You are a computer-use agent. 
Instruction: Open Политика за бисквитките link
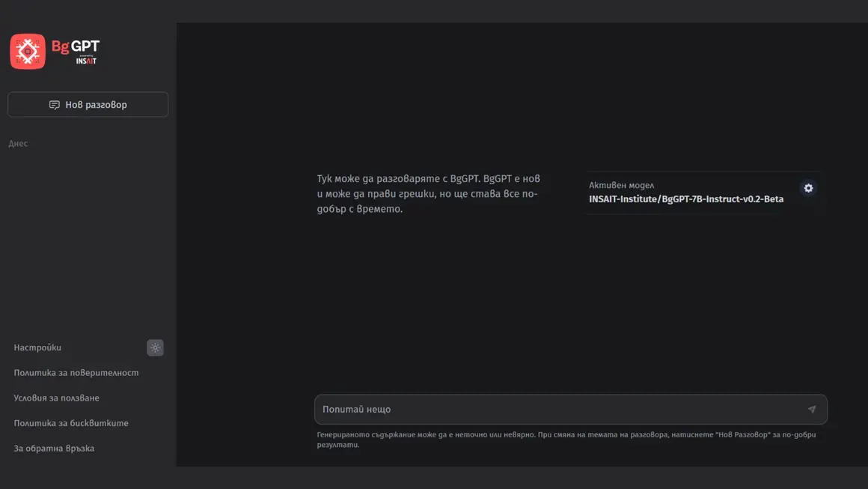(x=71, y=423)
